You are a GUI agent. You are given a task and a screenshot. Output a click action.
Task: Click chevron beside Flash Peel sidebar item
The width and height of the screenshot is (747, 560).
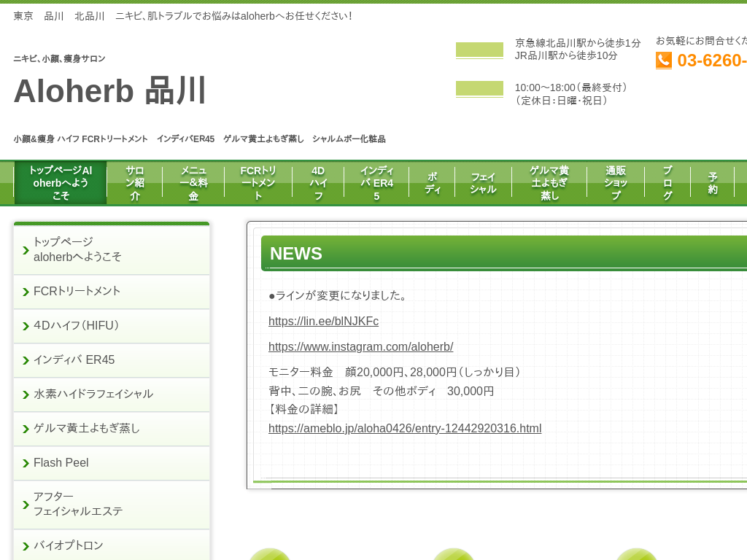click(26, 463)
